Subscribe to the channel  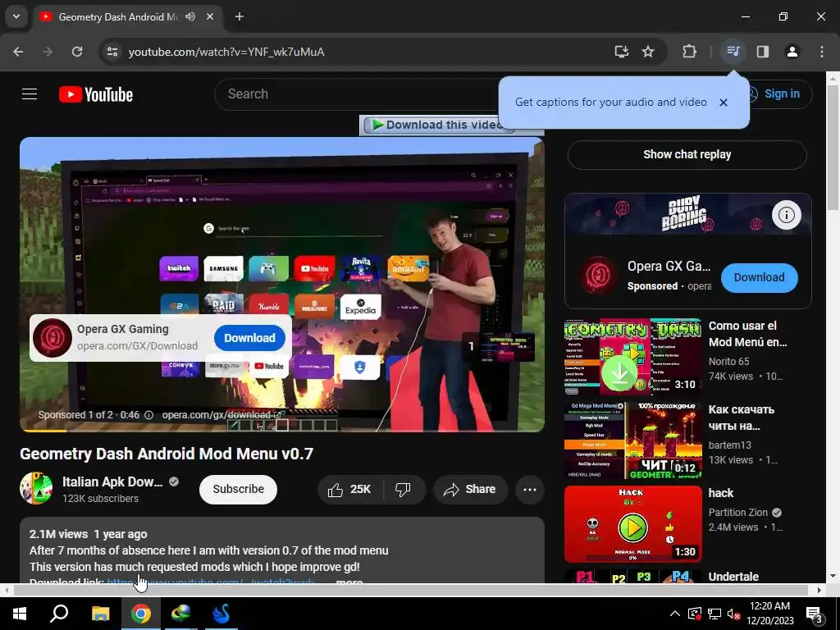pos(239,489)
